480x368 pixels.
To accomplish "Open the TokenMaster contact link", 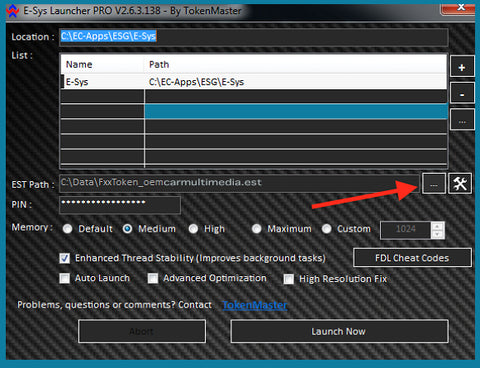I will 255,305.
